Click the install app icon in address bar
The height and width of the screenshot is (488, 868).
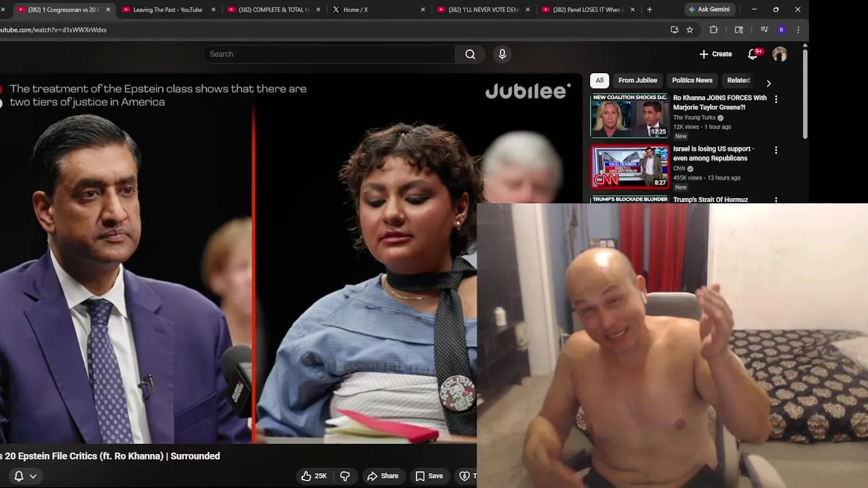click(x=674, y=30)
